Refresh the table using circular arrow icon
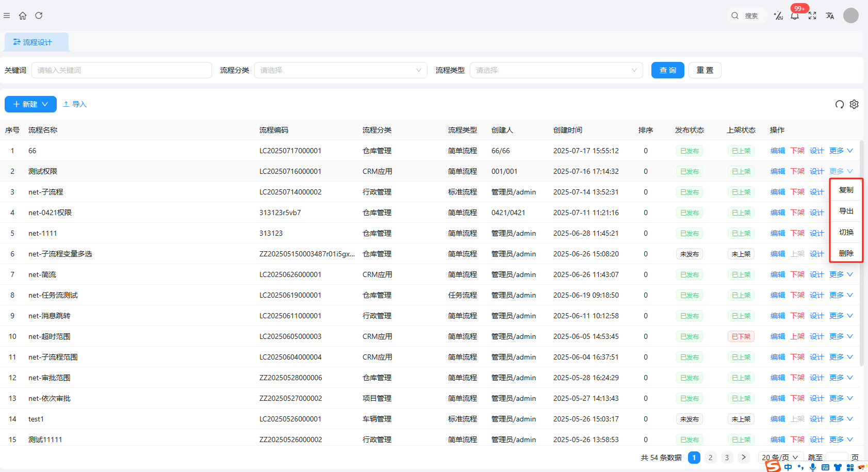 839,104
